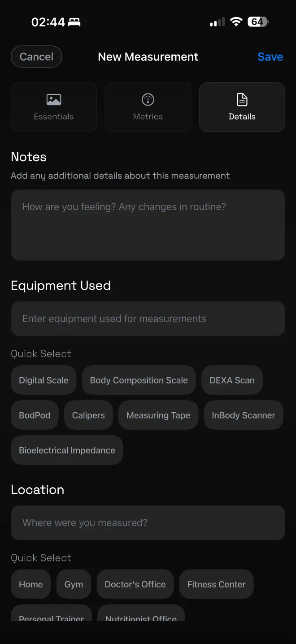
Task: Tap the battery indicator icon
Action: point(258,22)
